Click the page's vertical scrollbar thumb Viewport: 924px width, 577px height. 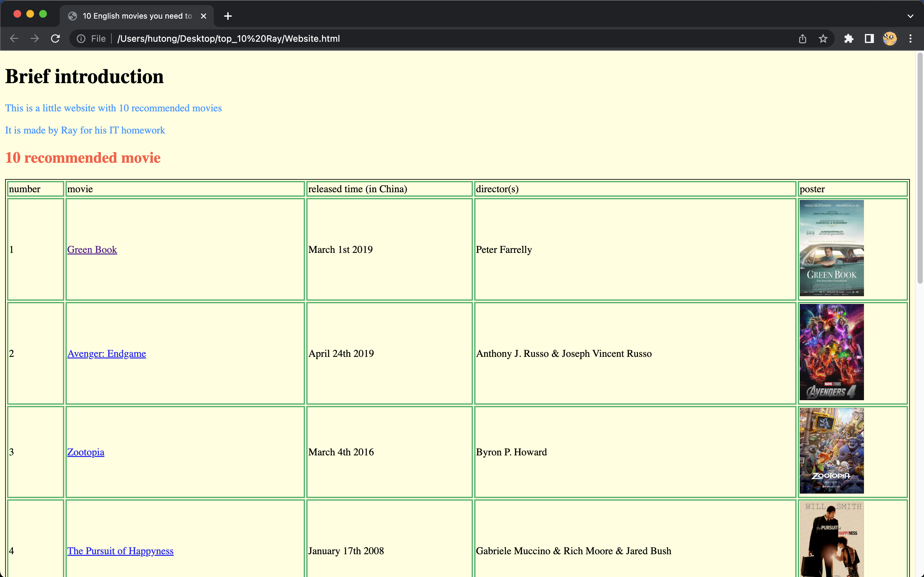click(920, 168)
